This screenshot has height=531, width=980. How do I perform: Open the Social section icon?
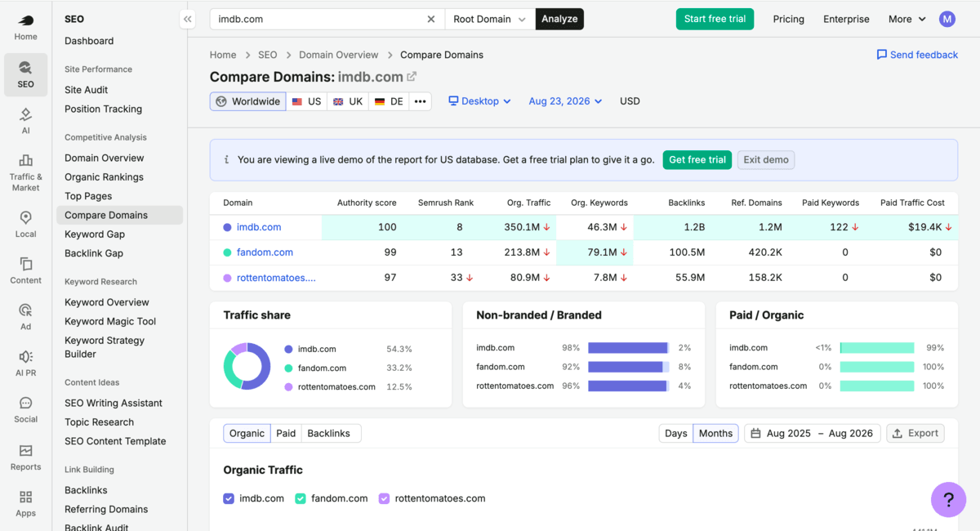[25, 410]
